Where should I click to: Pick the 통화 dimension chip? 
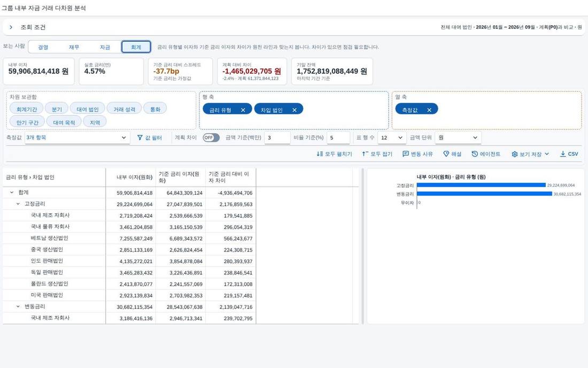point(155,109)
